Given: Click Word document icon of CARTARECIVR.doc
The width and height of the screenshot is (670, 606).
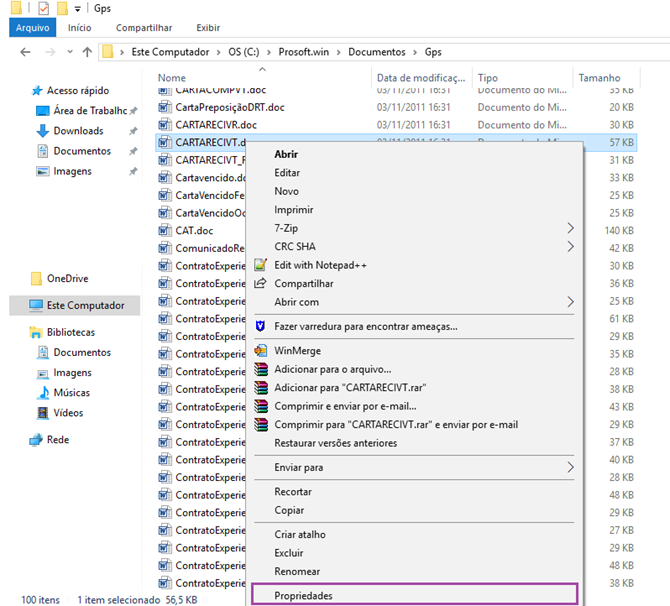Looking at the screenshot, I should pos(165,125).
